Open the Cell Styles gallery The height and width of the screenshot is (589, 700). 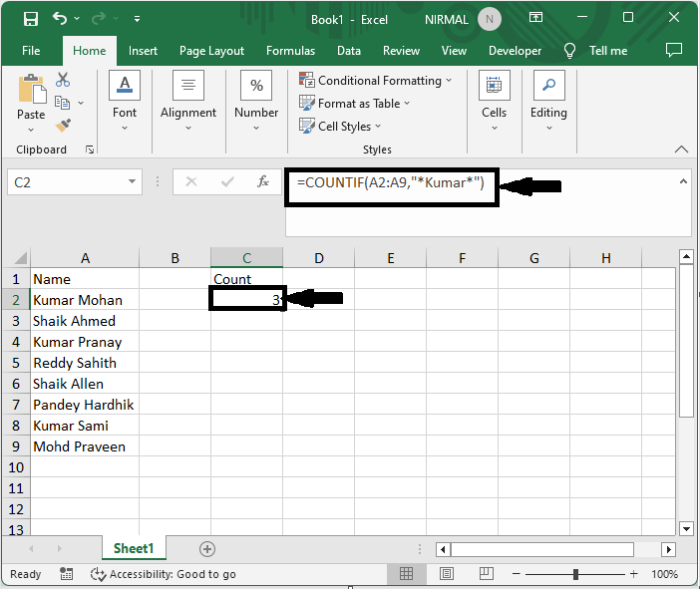coord(340,127)
